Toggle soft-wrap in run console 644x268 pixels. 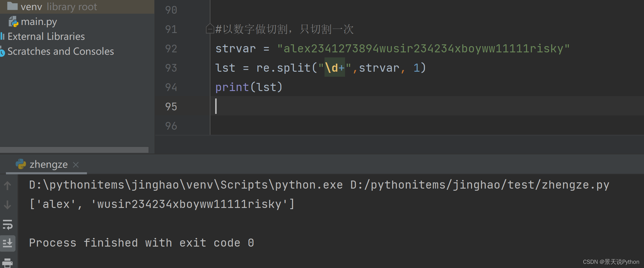[7, 225]
